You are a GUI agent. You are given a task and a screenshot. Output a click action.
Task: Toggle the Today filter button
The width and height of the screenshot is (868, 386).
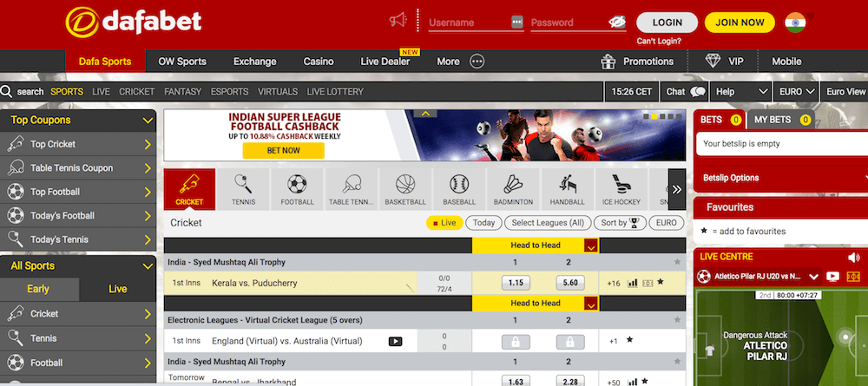click(483, 223)
